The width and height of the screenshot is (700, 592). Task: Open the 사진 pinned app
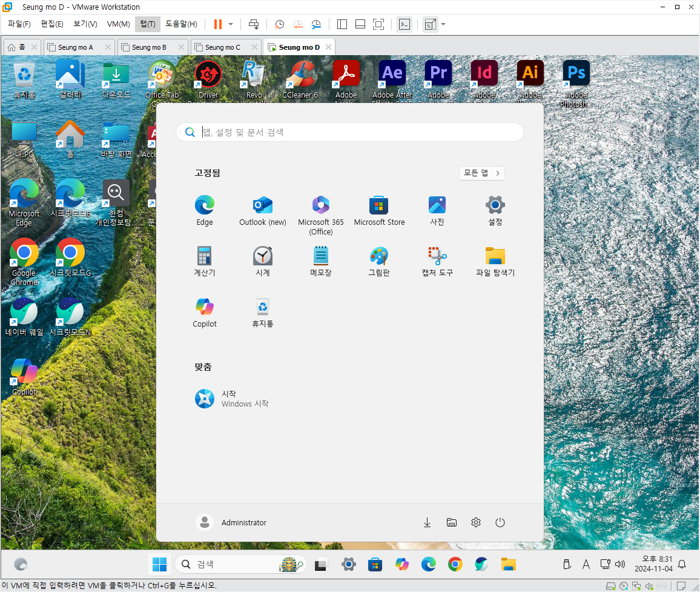pos(437,211)
